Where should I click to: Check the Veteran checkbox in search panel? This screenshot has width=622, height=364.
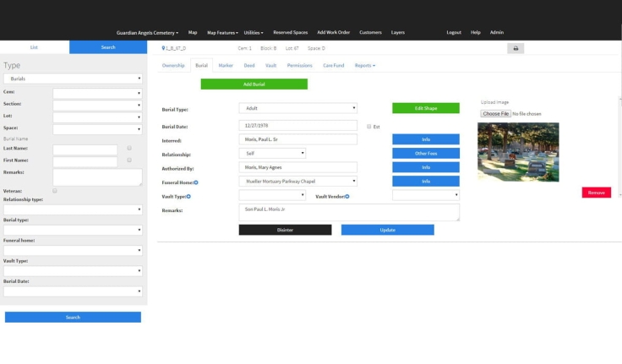[x=55, y=191]
